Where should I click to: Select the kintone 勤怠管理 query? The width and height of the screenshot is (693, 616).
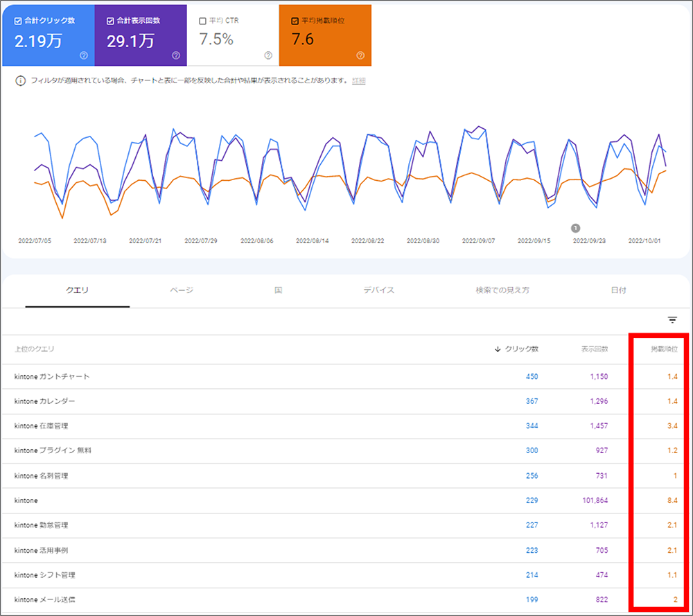[x=41, y=525]
